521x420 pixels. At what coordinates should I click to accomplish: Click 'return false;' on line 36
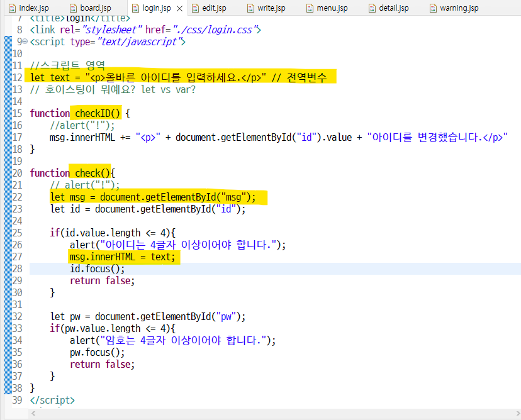point(103,365)
